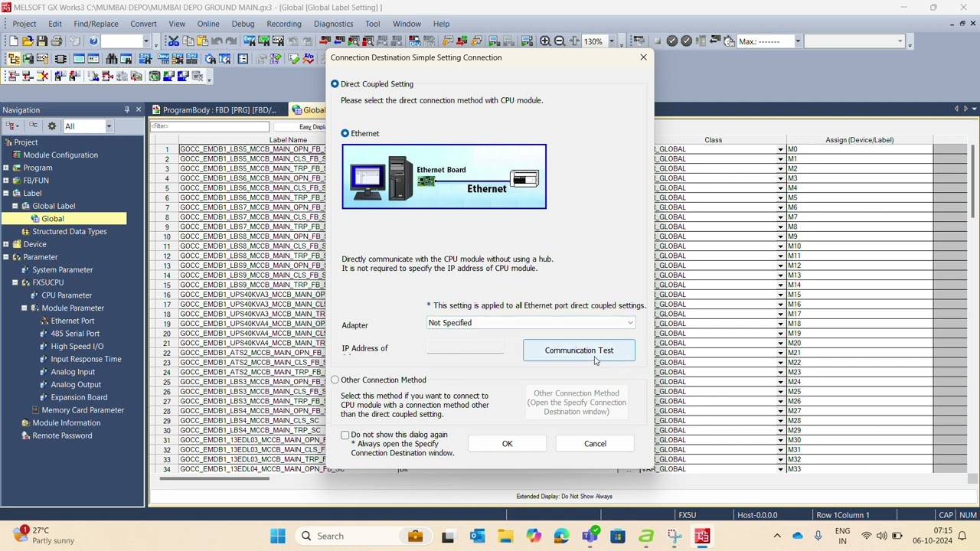Click the fit-width icon beside zoom out
This screenshot has height=551, width=980.
[574, 41]
